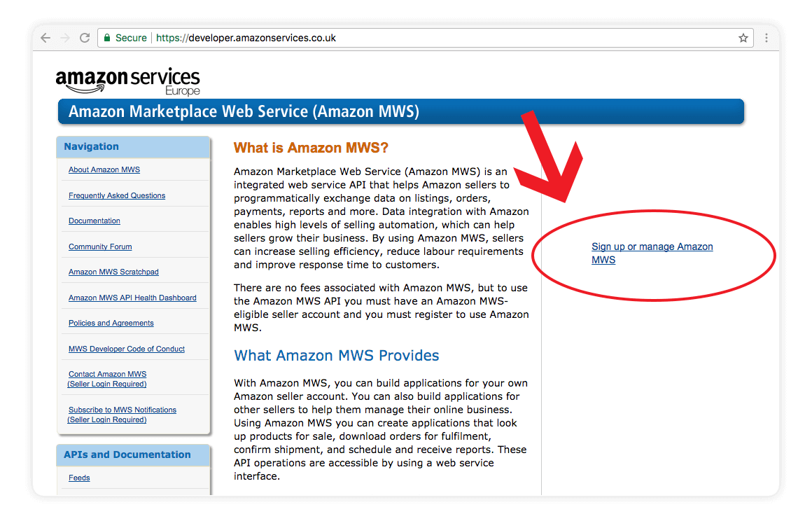Open the Documentation link

point(94,221)
